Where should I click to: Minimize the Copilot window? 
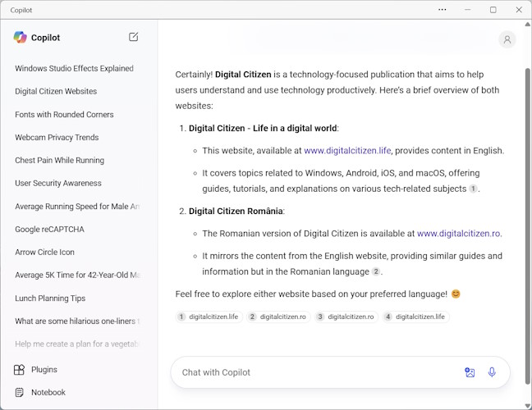click(468, 10)
